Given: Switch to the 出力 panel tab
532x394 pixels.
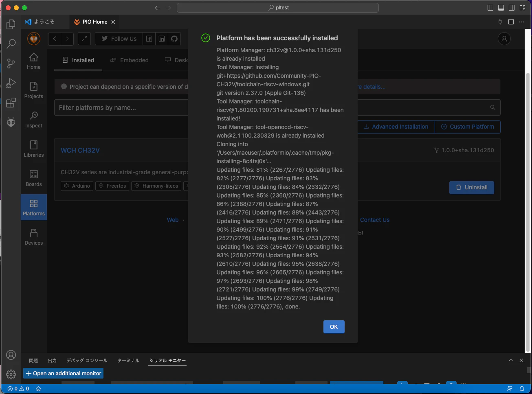Looking at the screenshot, I should click(52, 361).
